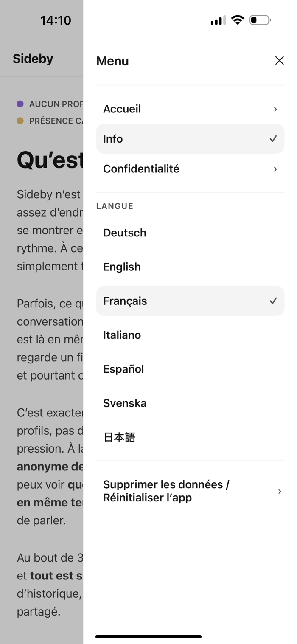The image size is (297, 644).
Task: Select Deutsch as the language
Action: click(190, 233)
